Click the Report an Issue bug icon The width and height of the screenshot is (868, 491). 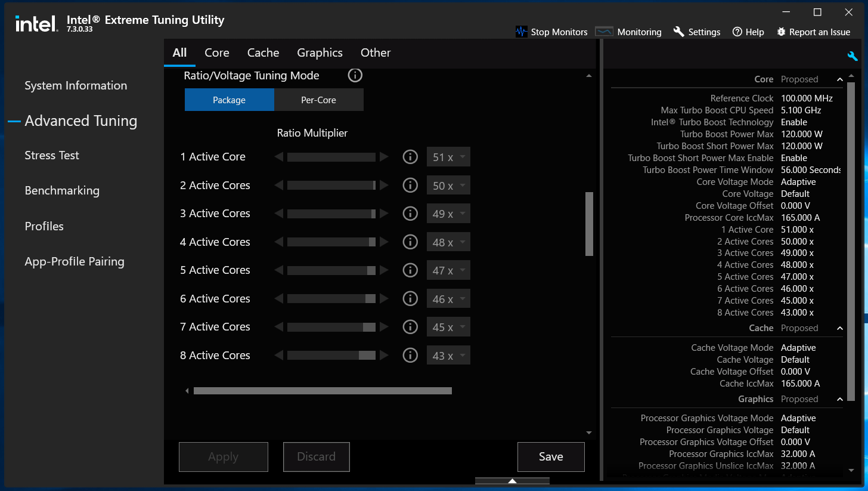point(782,32)
